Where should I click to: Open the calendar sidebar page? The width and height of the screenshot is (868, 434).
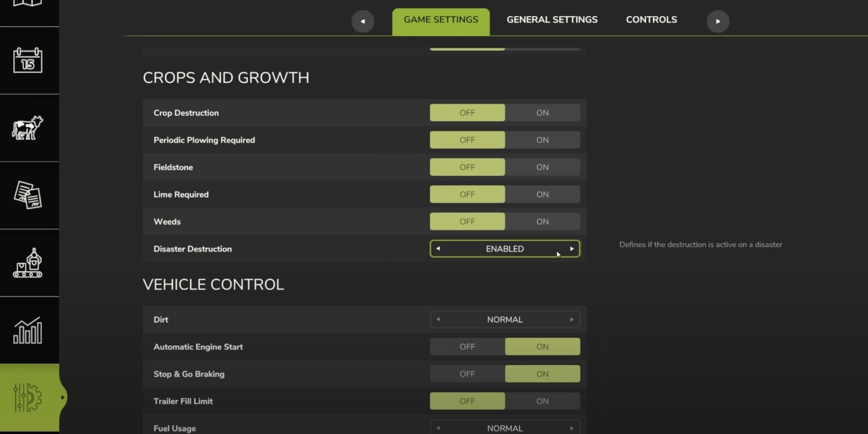click(28, 60)
